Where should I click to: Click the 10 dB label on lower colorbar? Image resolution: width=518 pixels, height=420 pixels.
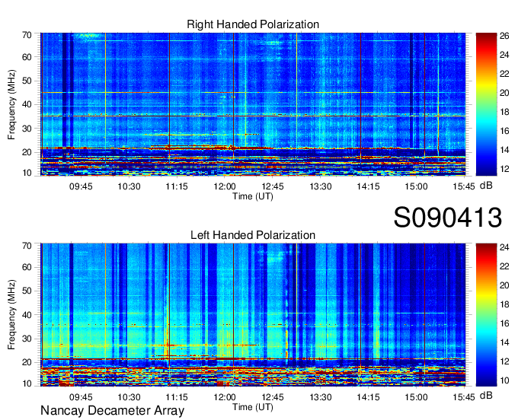point(504,380)
